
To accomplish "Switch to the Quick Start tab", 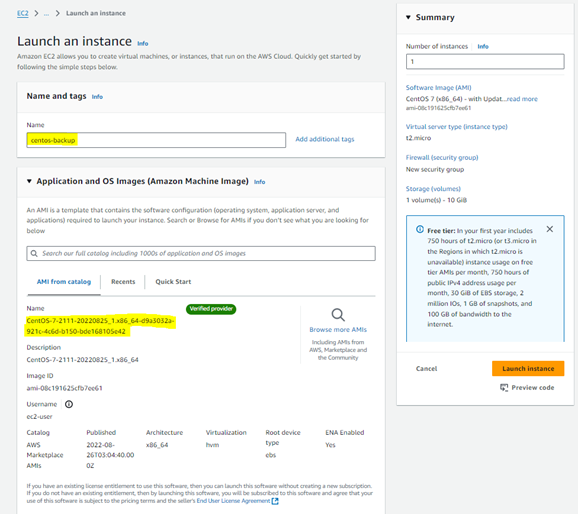I will coord(173,282).
